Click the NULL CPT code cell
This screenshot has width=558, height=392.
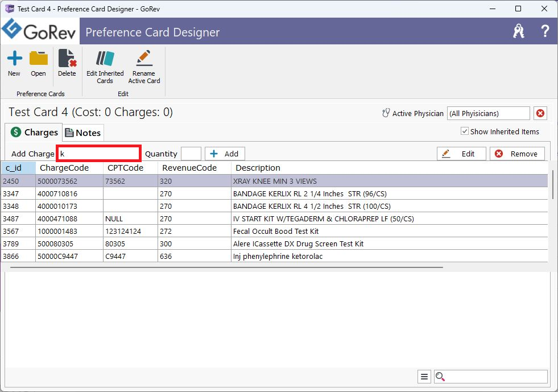click(x=130, y=218)
